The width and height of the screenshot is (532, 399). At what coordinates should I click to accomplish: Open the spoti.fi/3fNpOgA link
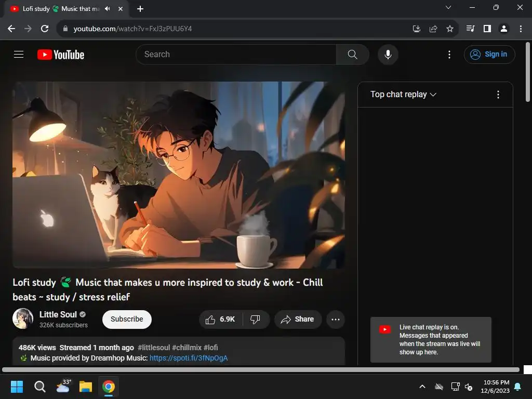(x=189, y=358)
